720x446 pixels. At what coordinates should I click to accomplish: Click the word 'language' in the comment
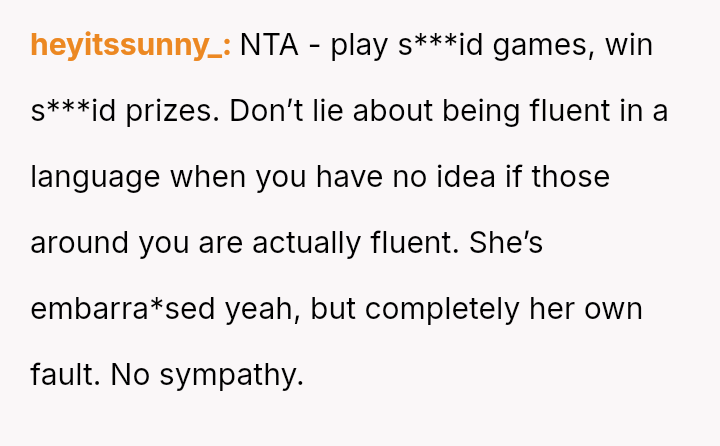[x=95, y=177]
